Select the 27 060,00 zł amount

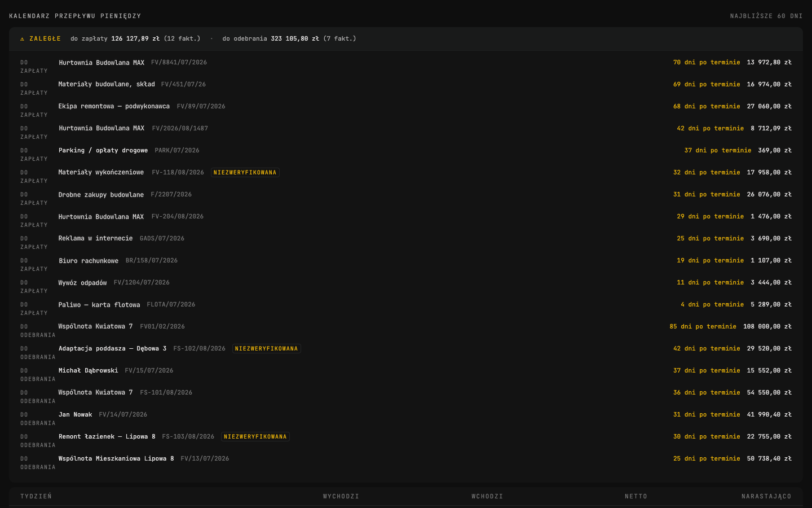[x=769, y=107]
